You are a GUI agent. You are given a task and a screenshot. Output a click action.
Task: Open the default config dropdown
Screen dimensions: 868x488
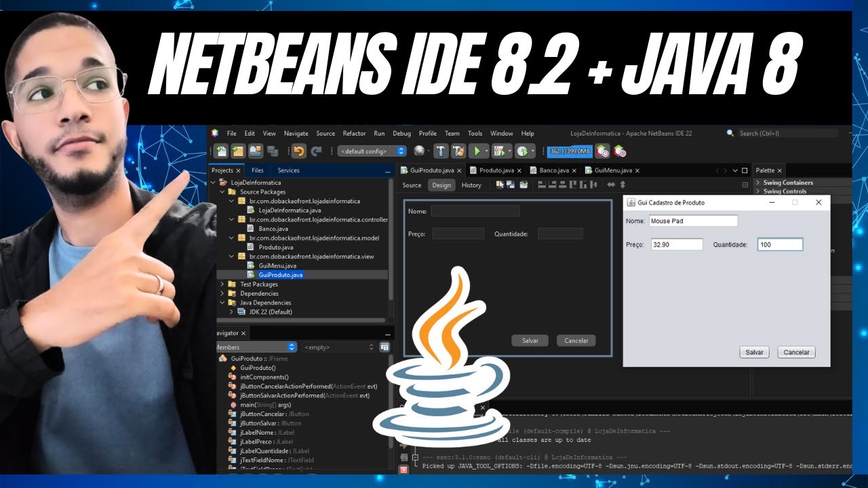click(x=372, y=151)
